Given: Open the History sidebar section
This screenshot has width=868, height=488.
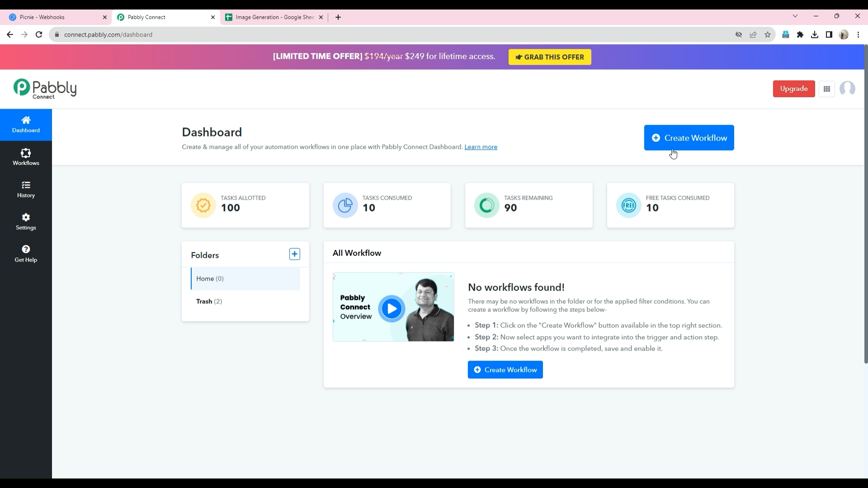Looking at the screenshot, I should click(26, 189).
